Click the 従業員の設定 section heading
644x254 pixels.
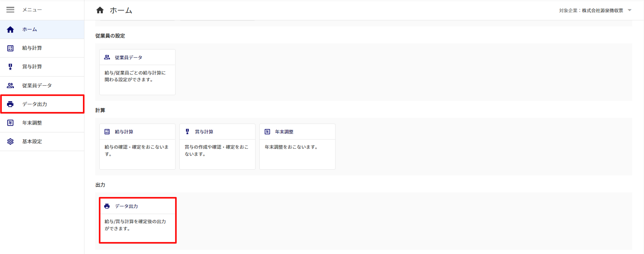coord(110,36)
